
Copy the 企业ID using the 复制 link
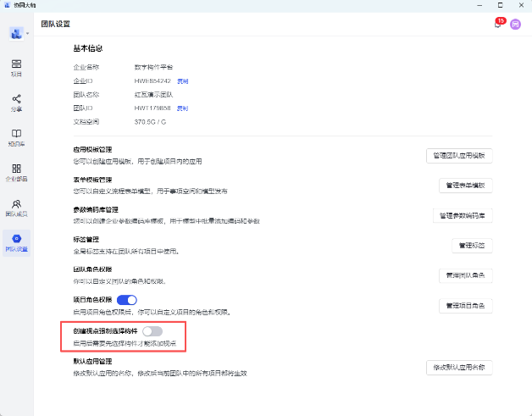coord(182,80)
